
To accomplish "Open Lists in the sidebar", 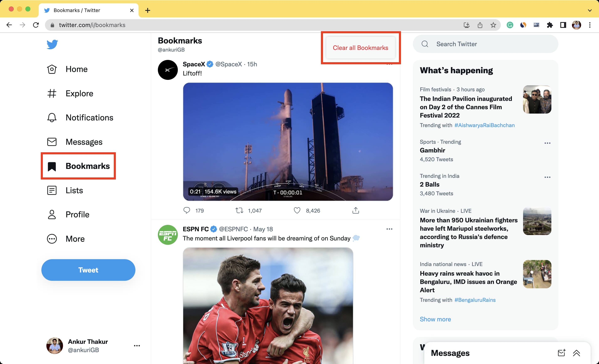I will (x=65, y=190).
